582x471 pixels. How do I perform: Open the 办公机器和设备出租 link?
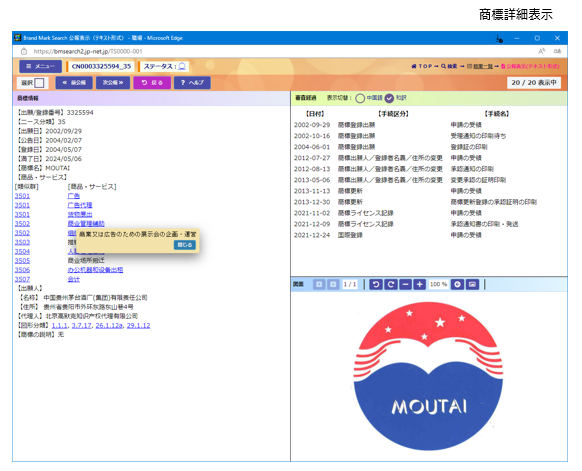(95, 270)
